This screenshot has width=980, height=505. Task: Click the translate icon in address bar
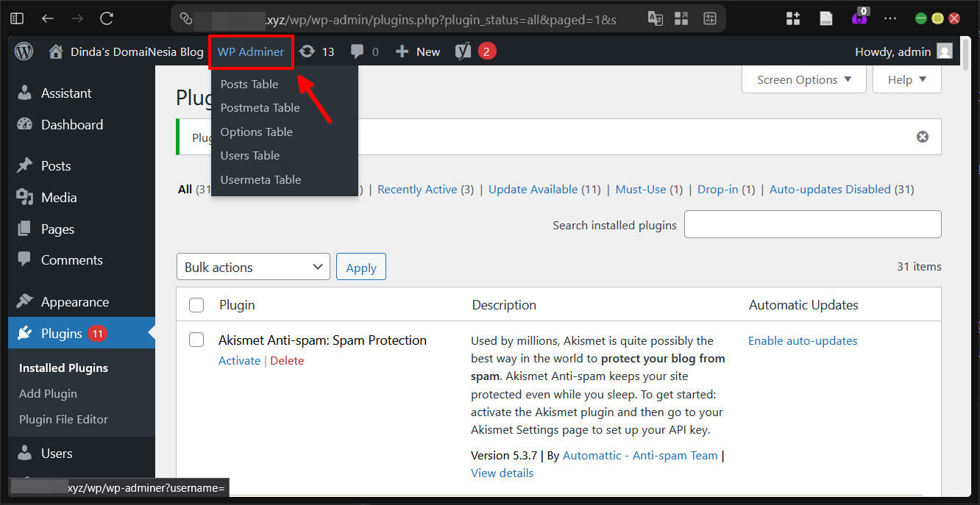coord(655,18)
